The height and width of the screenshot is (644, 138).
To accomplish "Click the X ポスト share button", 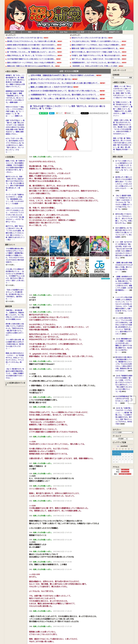I will 85,113.
